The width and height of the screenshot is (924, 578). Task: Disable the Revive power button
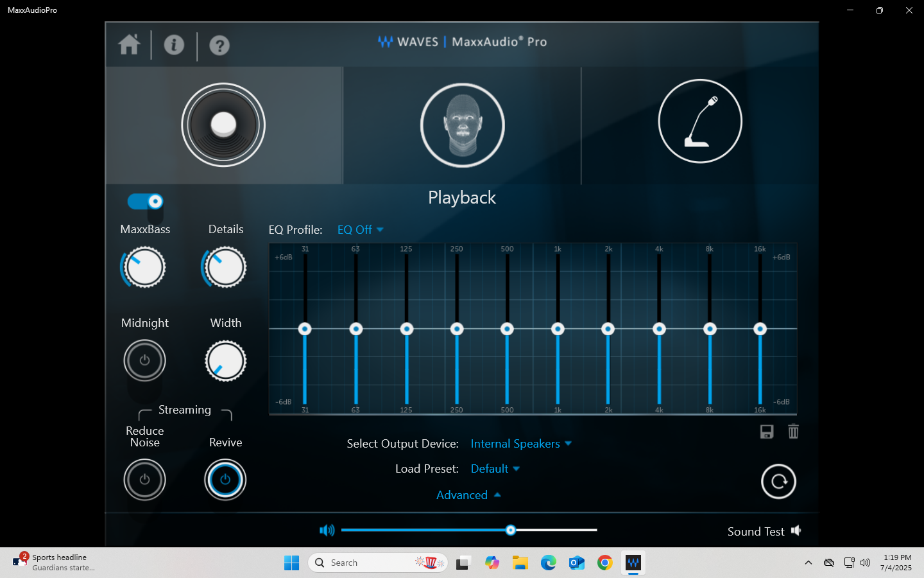[x=225, y=480]
